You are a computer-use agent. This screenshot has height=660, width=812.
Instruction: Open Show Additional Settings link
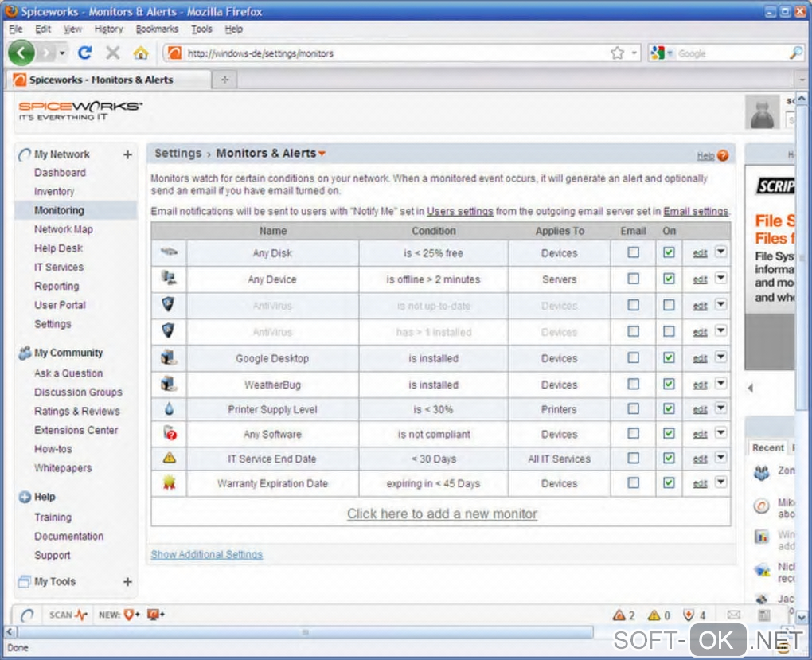[207, 554]
